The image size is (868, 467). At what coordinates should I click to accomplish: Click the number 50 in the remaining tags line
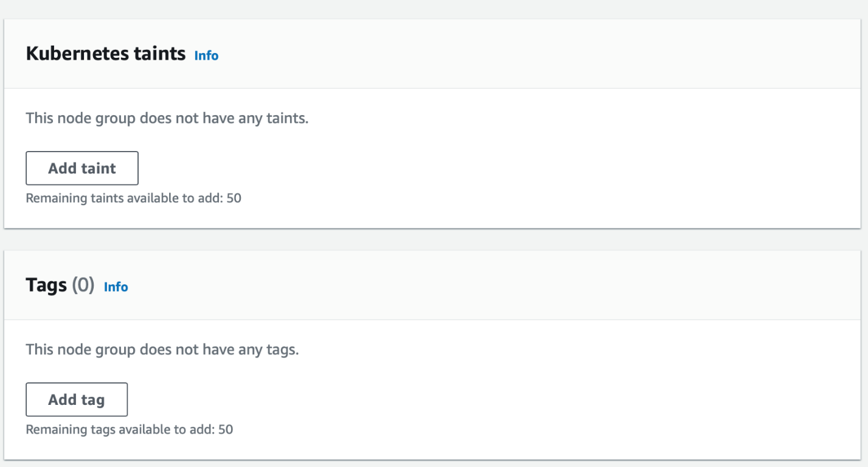coord(226,429)
